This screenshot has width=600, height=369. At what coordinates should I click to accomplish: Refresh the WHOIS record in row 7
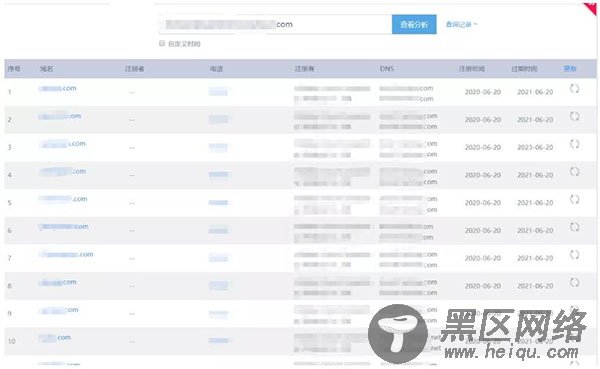pyautogui.click(x=574, y=255)
